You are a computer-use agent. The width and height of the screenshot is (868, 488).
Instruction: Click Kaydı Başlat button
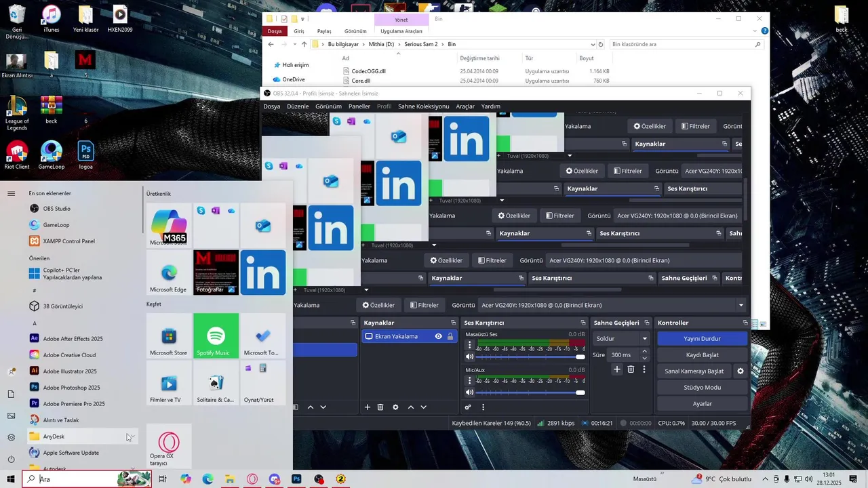click(x=702, y=355)
